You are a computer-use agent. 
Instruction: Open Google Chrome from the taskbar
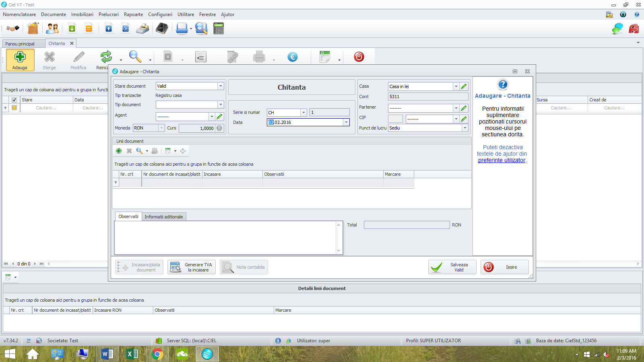tap(157, 354)
